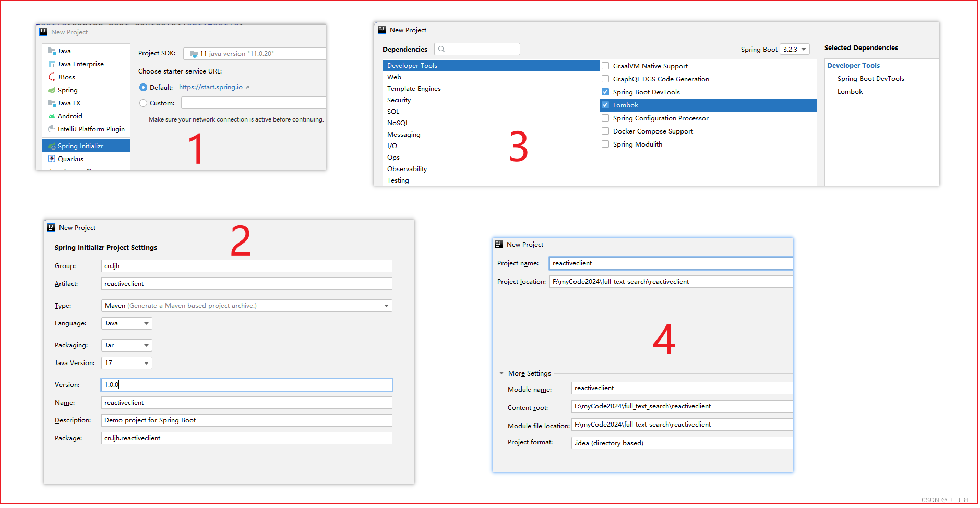Select the Security category
The width and height of the screenshot is (980, 508).
pyautogui.click(x=491, y=100)
